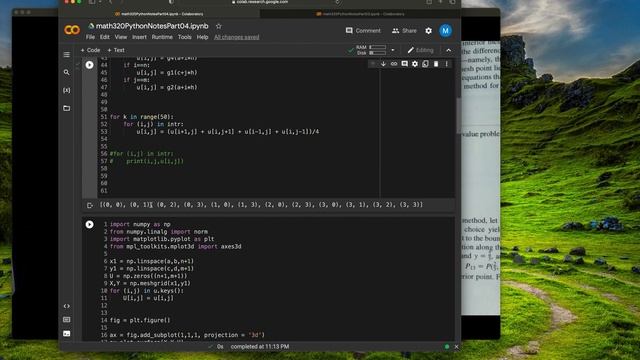This screenshot has width=640, height=360.
Task: Open the Tools menu
Action: pos(184,37)
